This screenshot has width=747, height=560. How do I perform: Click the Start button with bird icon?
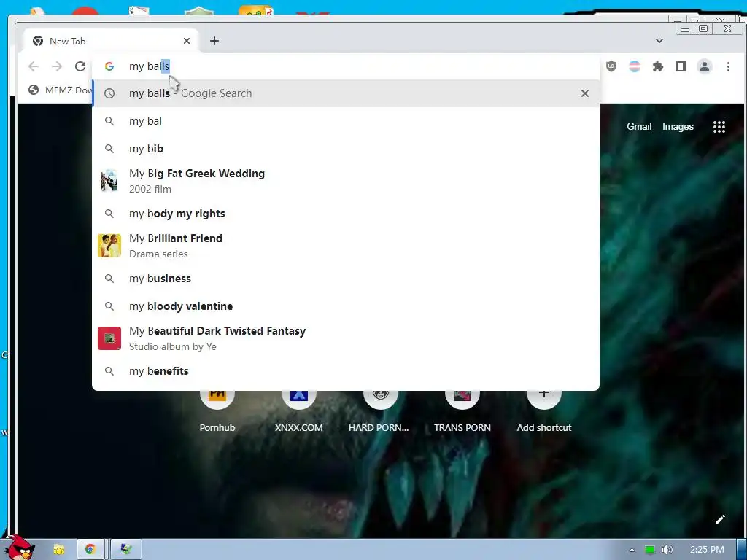(18, 548)
